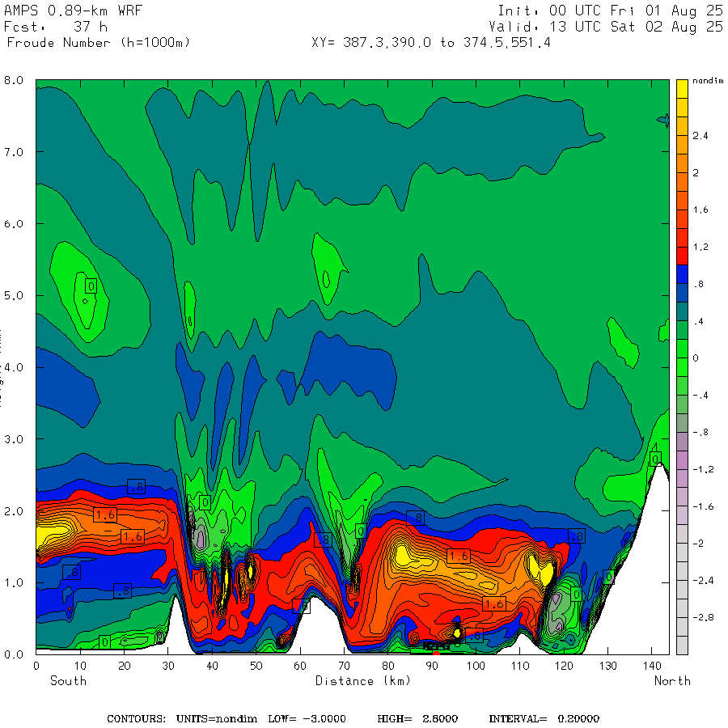Screen dimensions: 728x728
Task: Click the 'South' axis end label
Action: pos(68,680)
